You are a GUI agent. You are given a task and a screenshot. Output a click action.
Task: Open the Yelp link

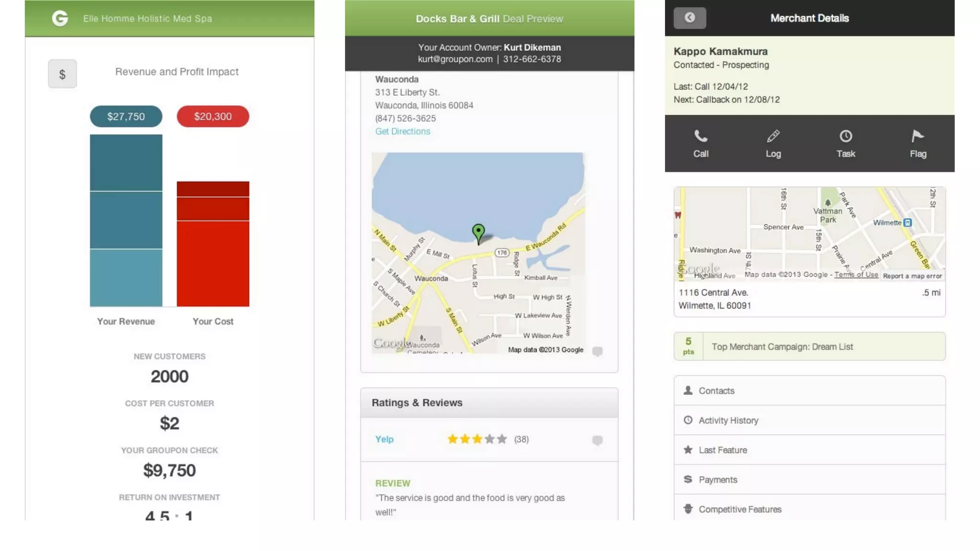coord(384,439)
